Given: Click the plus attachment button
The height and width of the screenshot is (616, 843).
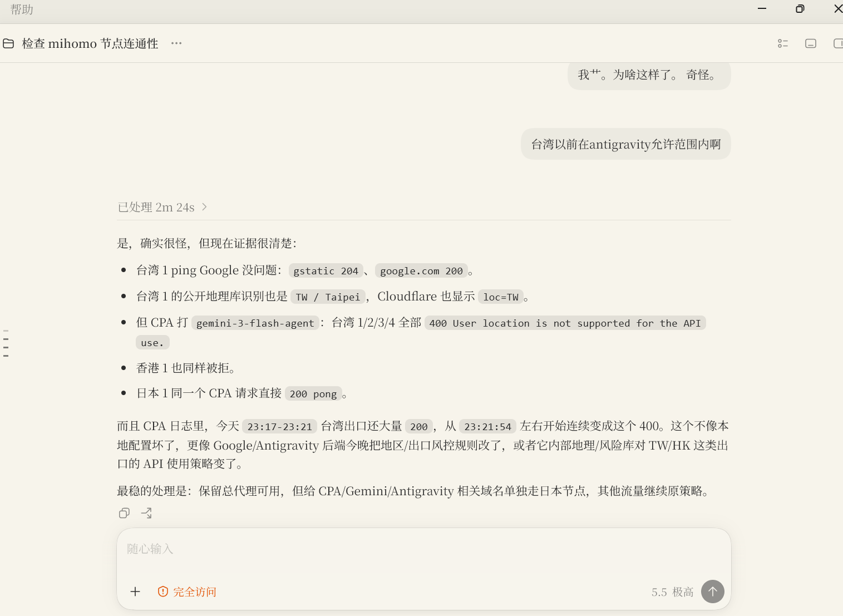Looking at the screenshot, I should [135, 592].
